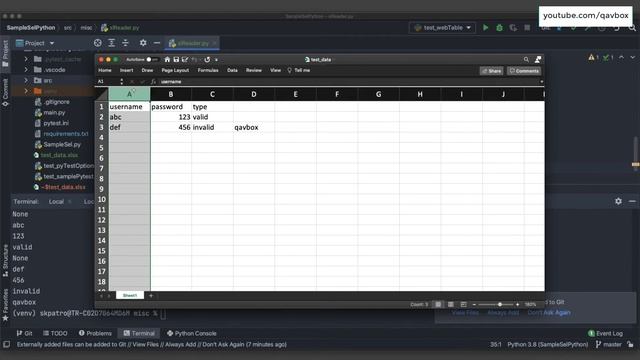Click Tell me search in Excel ribbon

click(x=299, y=70)
